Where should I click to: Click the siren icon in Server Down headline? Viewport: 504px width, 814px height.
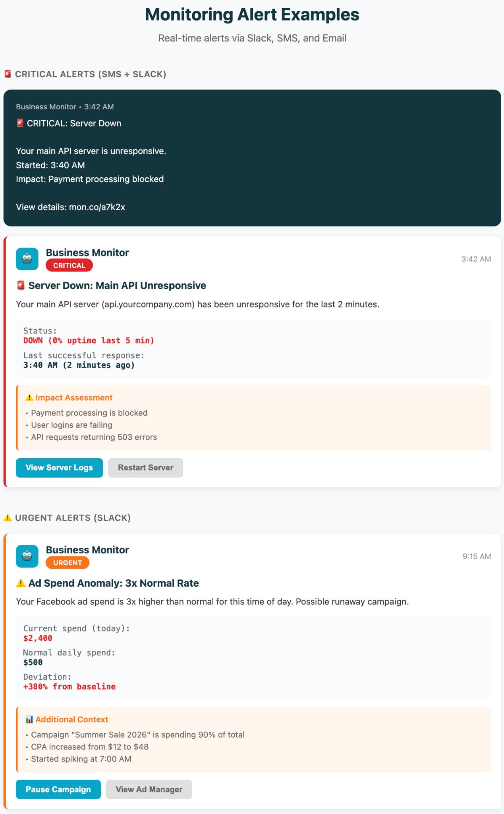21,285
